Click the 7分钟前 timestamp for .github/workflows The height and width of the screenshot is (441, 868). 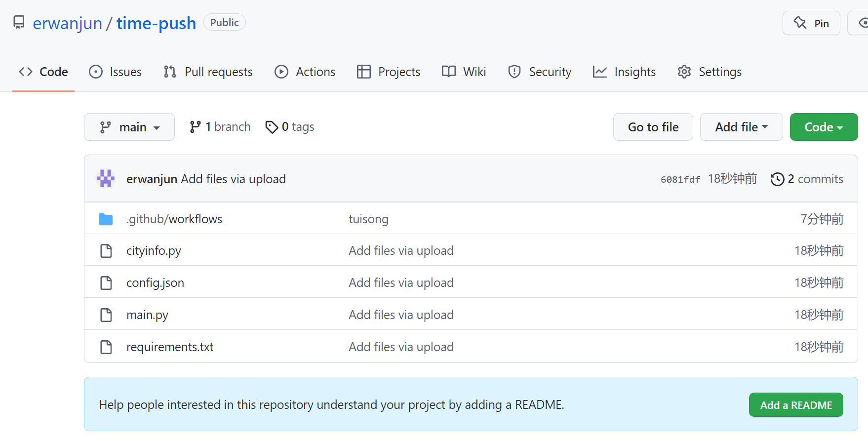pyautogui.click(x=822, y=219)
